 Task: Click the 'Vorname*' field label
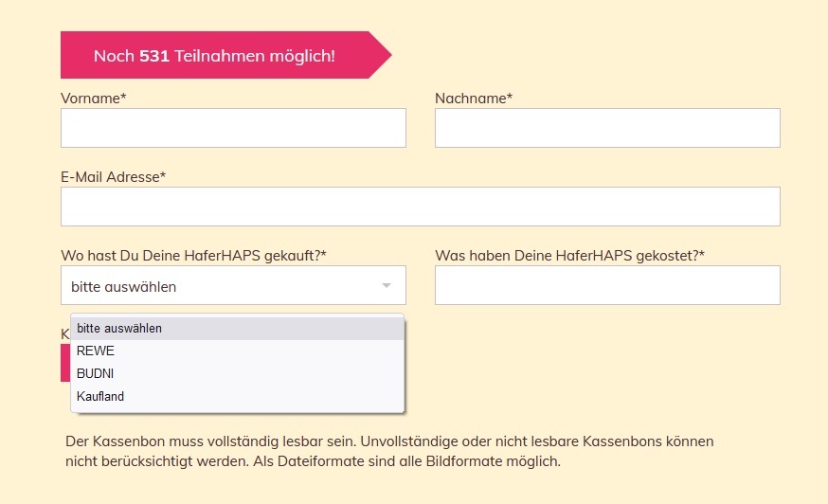pyautogui.click(x=94, y=99)
